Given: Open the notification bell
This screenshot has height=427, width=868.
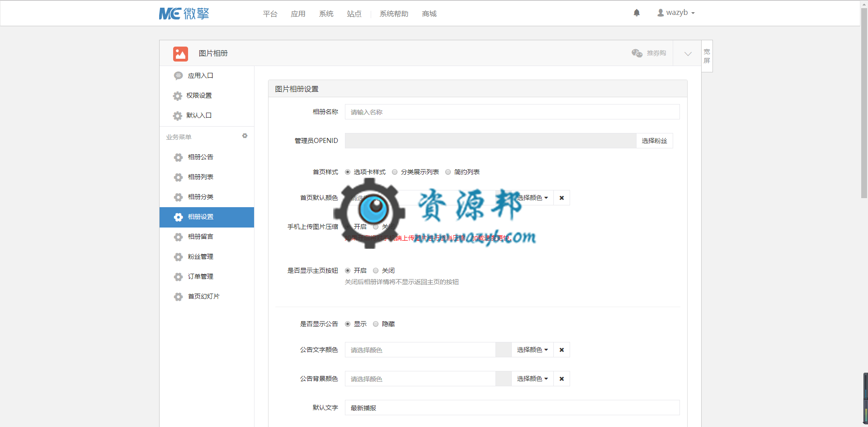Looking at the screenshot, I should pos(637,13).
